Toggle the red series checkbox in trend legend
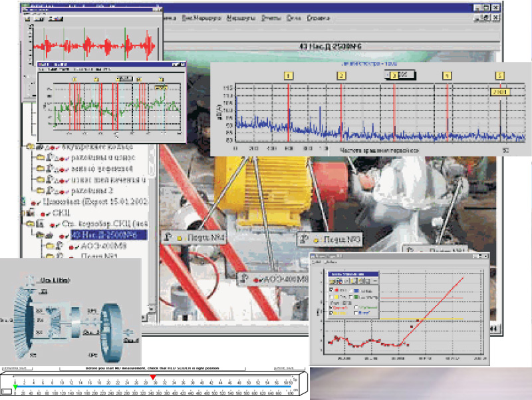Image resolution: width=532 pixels, height=400 pixels. pyautogui.click(x=331, y=290)
